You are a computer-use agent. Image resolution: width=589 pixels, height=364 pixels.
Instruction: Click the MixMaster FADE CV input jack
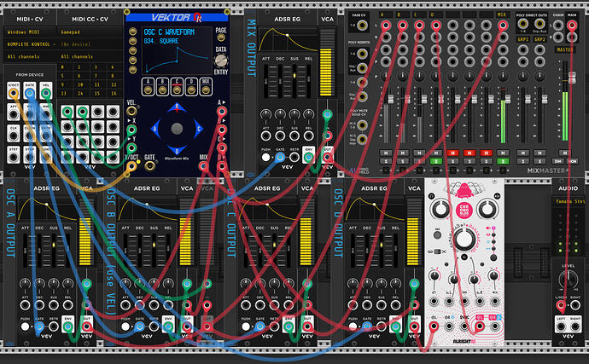[362, 26]
